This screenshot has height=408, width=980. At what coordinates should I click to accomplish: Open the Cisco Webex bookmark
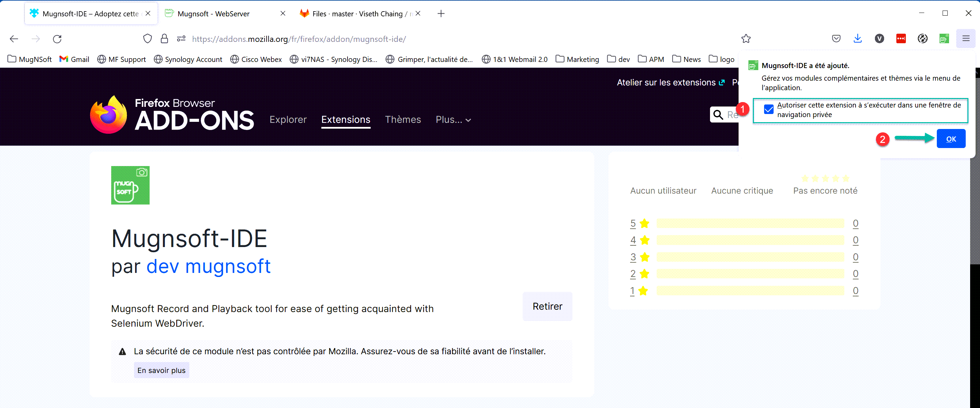[x=256, y=59]
